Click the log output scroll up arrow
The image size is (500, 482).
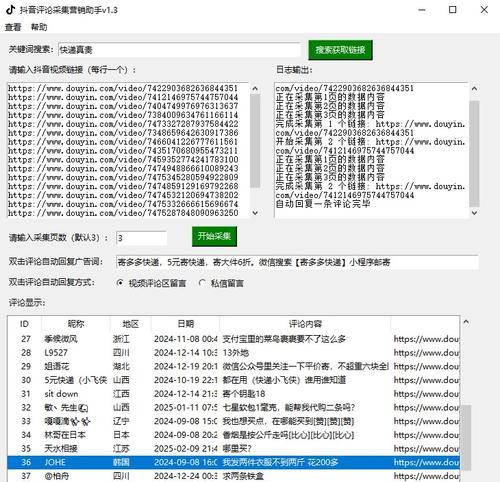click(474, 88)
